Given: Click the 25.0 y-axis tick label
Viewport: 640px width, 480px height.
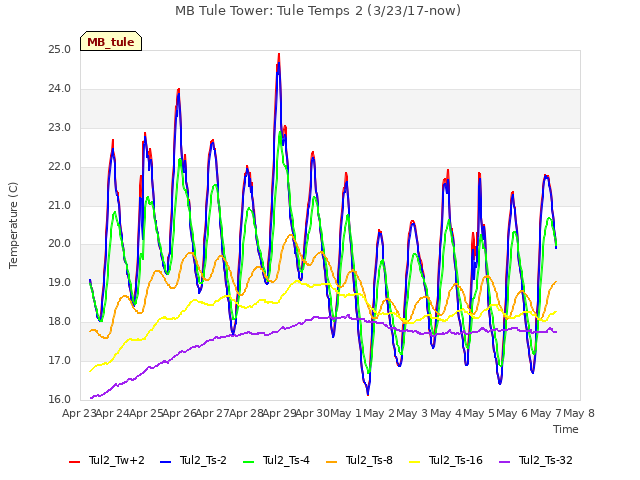Looking at the screenshot, I should click(60, 49).
